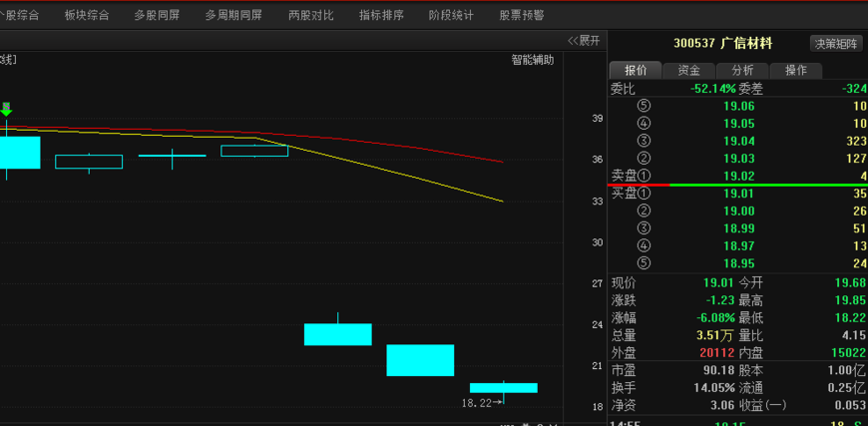Open 指标排序 indicator ranking
Image resolution: width=868 pixels, height=426 pixels.
click(x=381, y=15)
